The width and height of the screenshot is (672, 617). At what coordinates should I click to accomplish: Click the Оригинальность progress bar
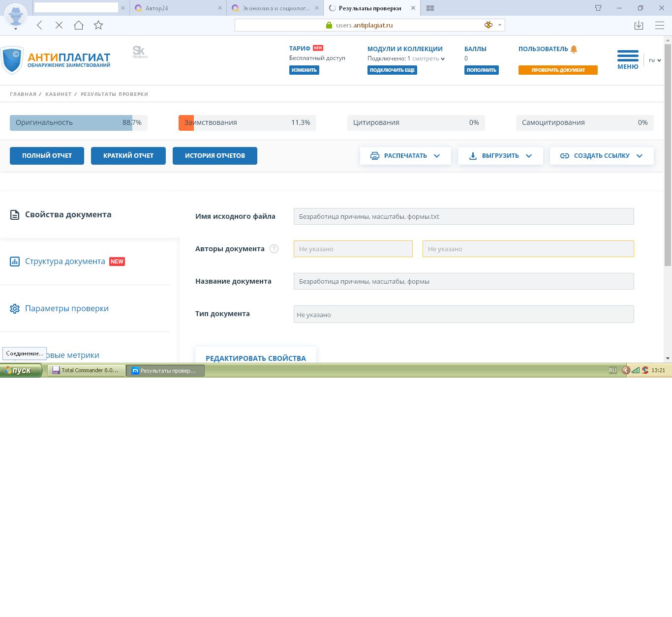pyautogui.click(x=78, y=122)
